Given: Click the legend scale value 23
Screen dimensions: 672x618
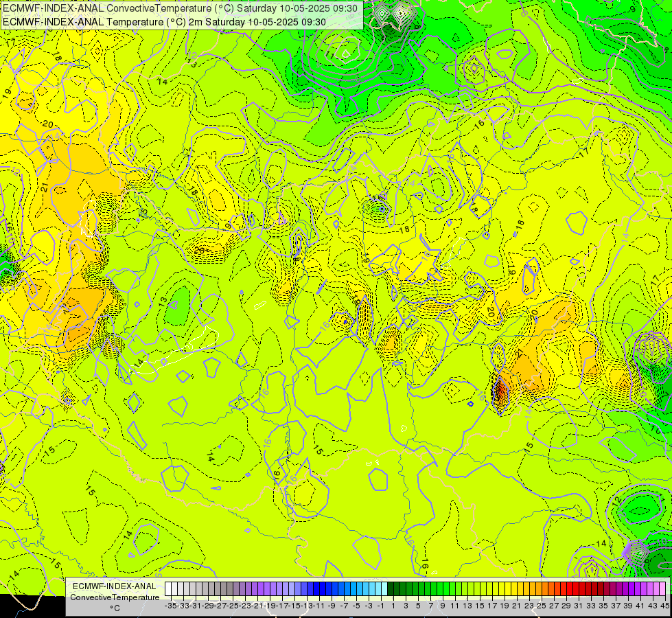Looking at the screenshot, I should coord(529,606).
